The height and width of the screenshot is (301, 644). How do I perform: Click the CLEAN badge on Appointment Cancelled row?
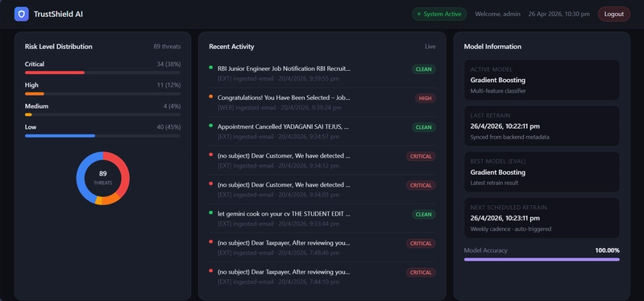(x=424, y=127)
